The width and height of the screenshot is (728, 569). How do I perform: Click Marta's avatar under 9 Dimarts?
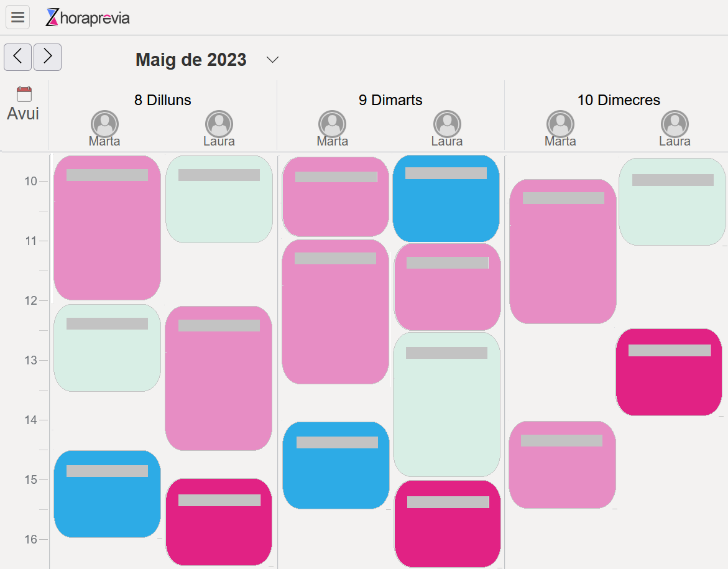(x=333, y=124)
